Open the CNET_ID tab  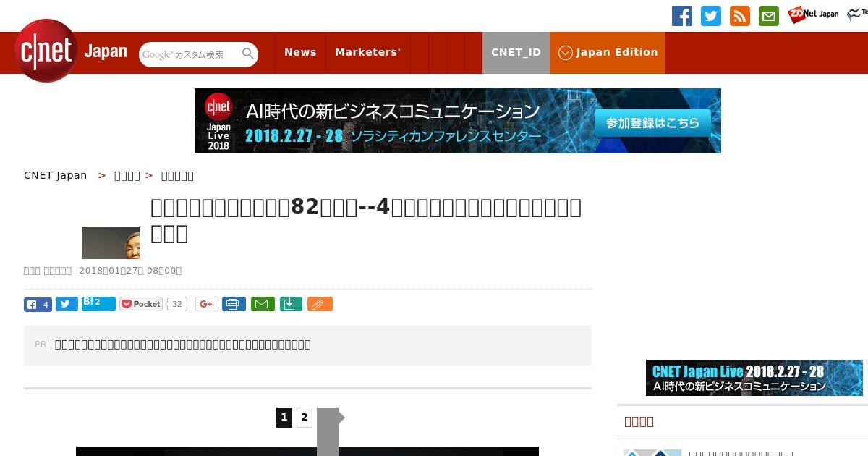(516, 52)
